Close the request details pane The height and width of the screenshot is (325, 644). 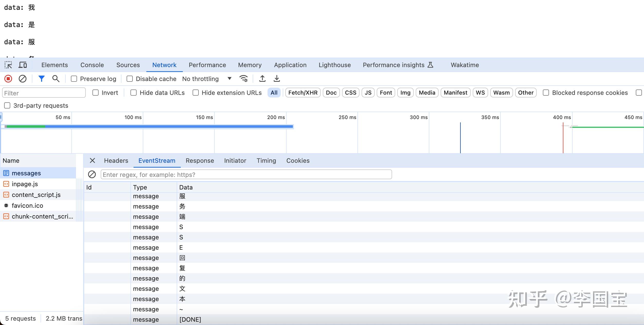[x=92, y=161]
